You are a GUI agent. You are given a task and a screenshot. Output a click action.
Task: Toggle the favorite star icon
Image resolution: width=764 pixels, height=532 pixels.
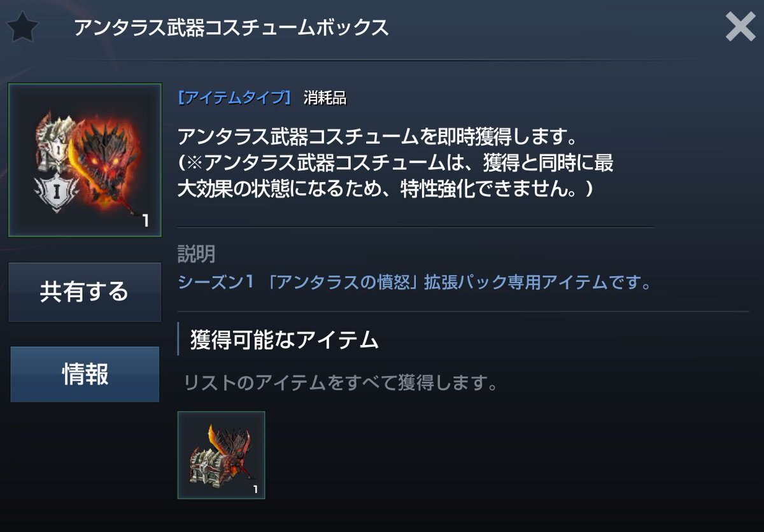coord(23,27)
